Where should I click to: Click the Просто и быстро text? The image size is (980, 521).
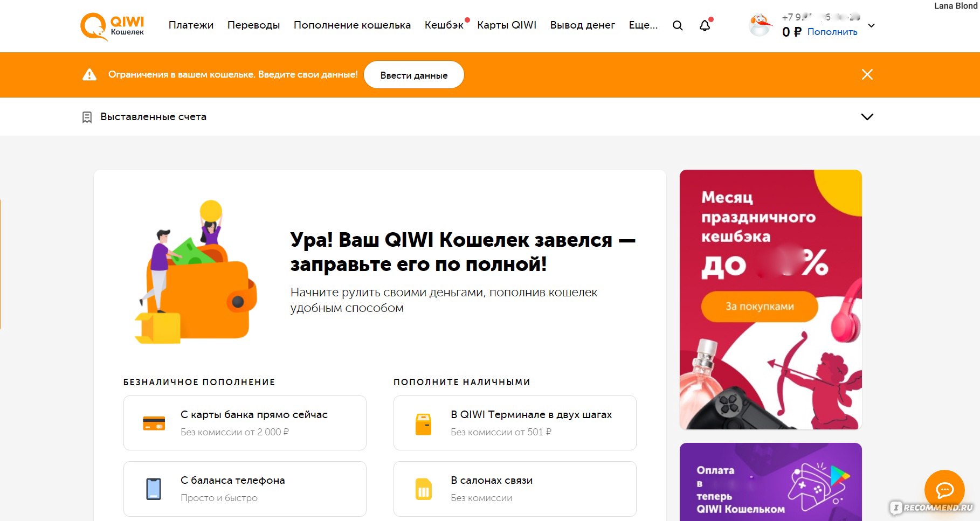pyautogui.click(x=219, y=498)
